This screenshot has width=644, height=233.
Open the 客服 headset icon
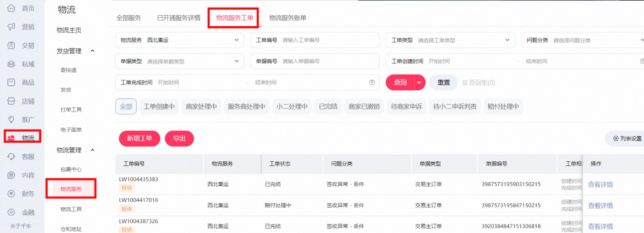tap(11, 156)
